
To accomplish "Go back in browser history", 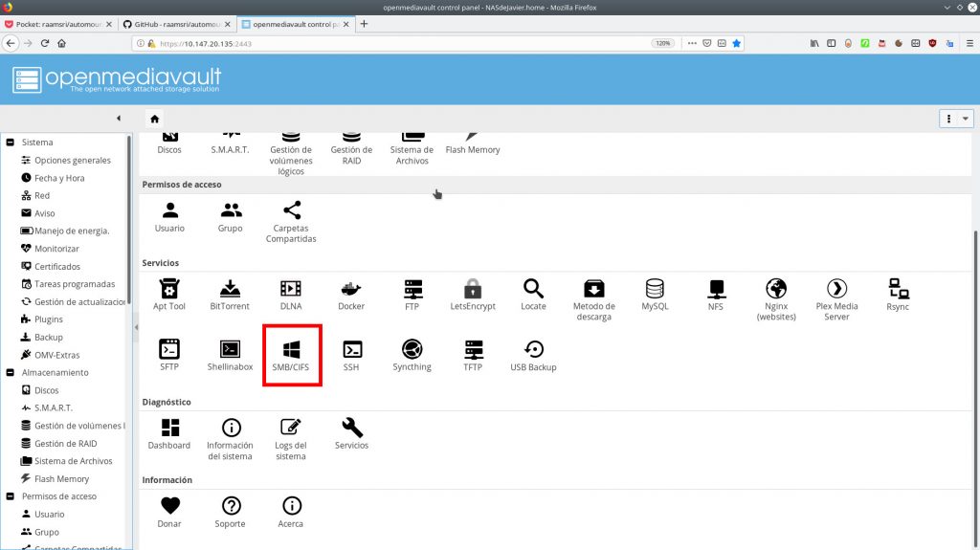I will [11, 43].
